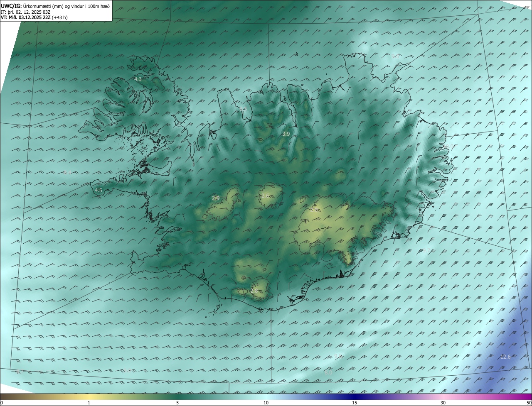532x406 pixels.
Task: Click the 0 tick on the colorbar
Action: (2, 403)
